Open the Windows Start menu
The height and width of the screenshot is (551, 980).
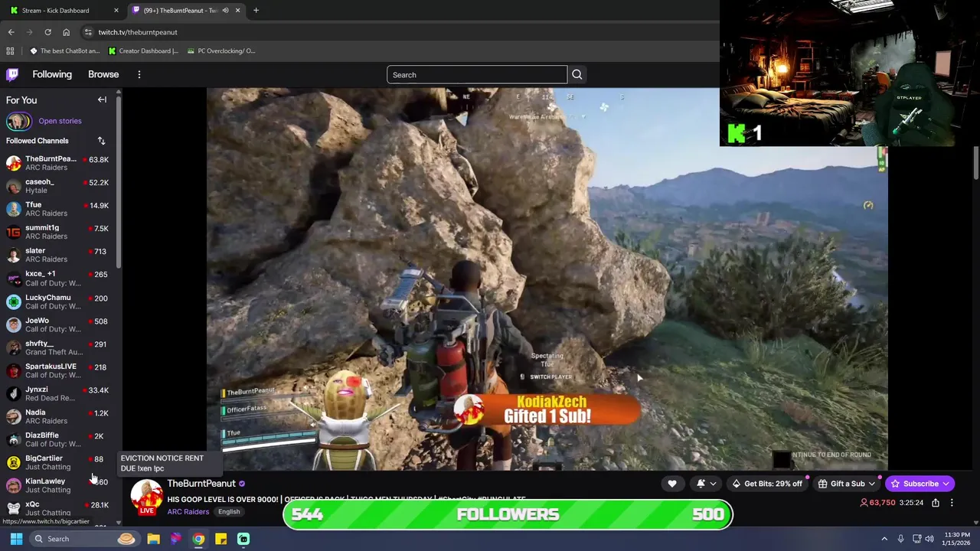pos(16,539)
